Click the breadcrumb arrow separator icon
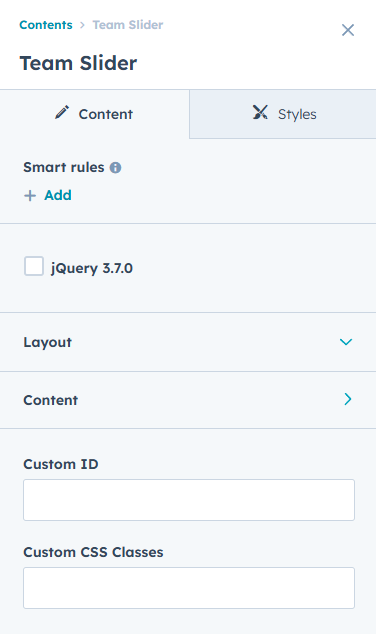The width and height of the screenshot is (376, 634). [82, 25]
